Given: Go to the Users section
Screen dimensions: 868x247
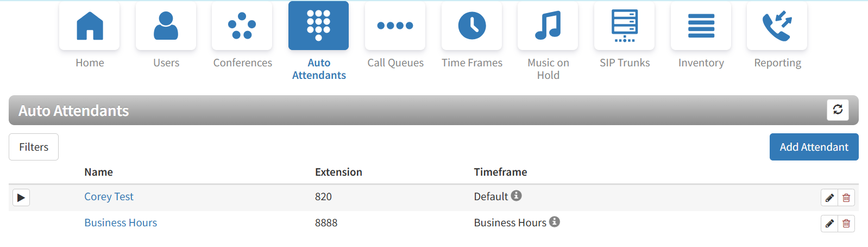Looking at the screenshot, I should (x=166, y=26).
